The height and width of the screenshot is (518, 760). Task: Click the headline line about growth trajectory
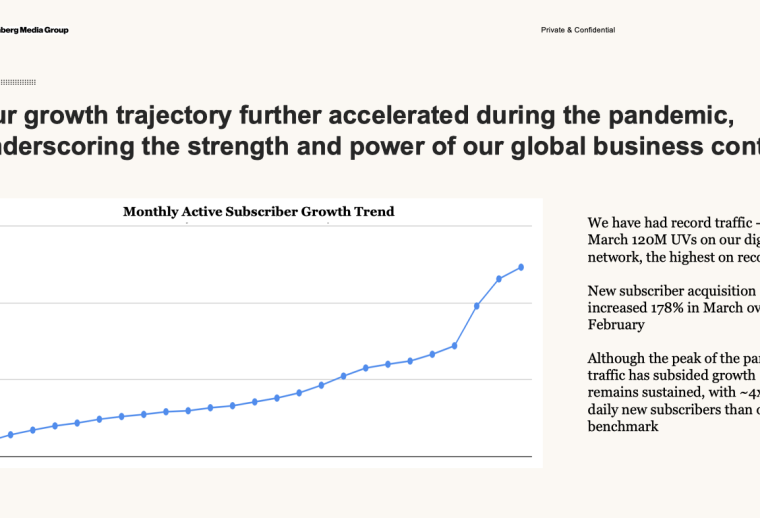point(366,116)
